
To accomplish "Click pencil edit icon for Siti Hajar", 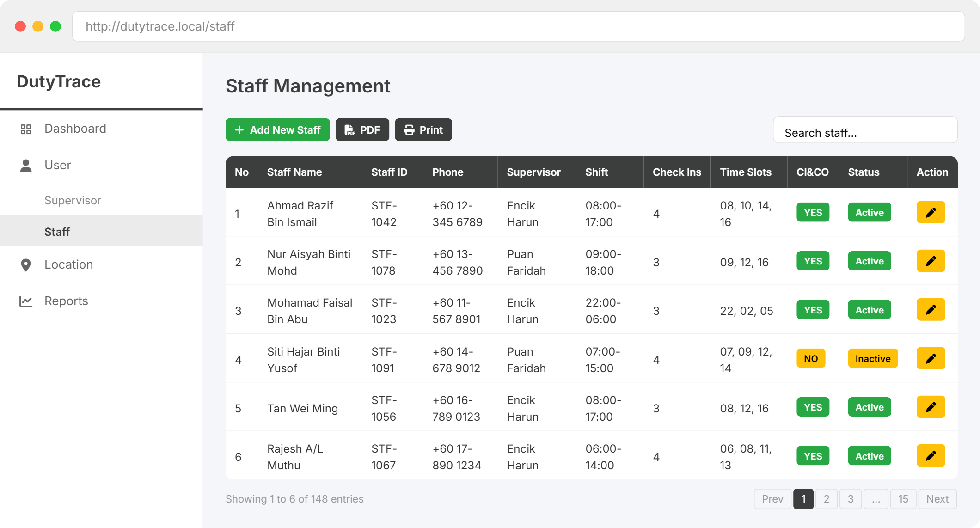I will 930,359.
